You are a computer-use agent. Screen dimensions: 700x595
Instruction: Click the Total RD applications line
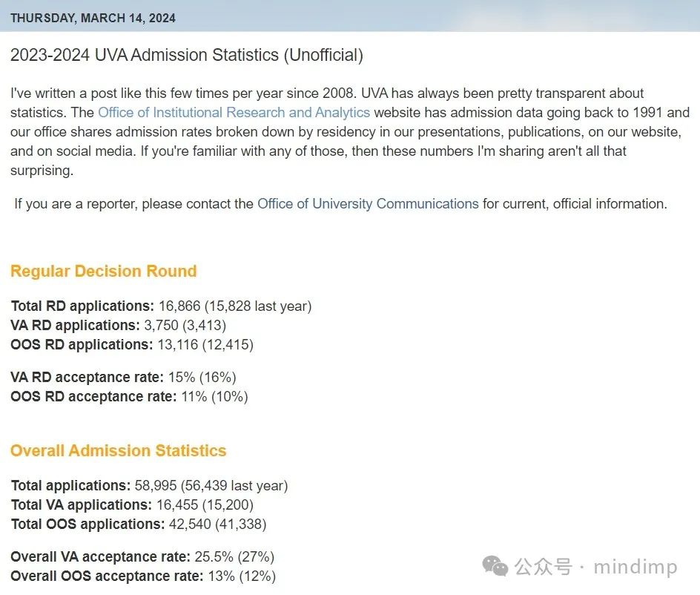161,306
